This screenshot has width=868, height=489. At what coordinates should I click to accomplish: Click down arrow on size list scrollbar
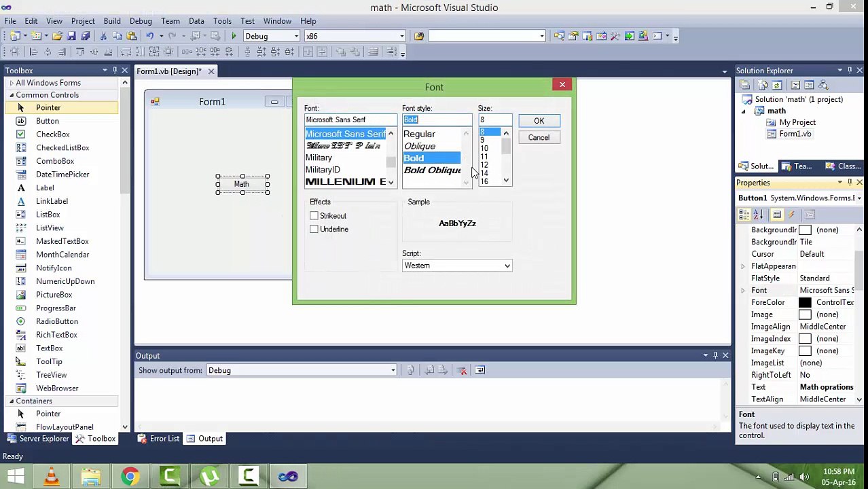(506, 181)
